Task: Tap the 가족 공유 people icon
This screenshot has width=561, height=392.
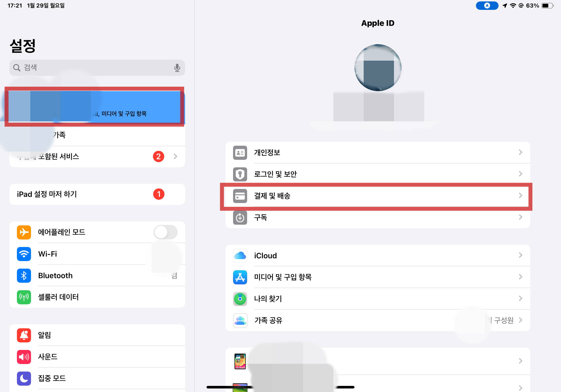Action: [240, 320]
